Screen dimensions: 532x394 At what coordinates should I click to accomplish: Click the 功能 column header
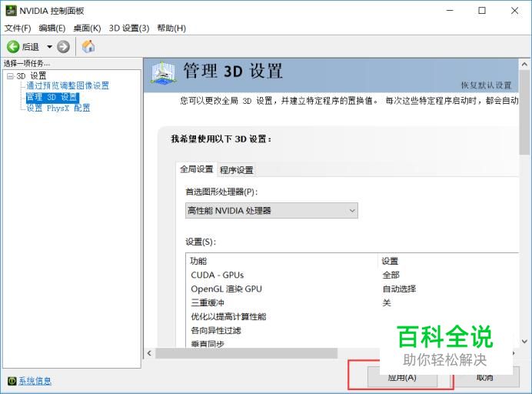[281, 261]
